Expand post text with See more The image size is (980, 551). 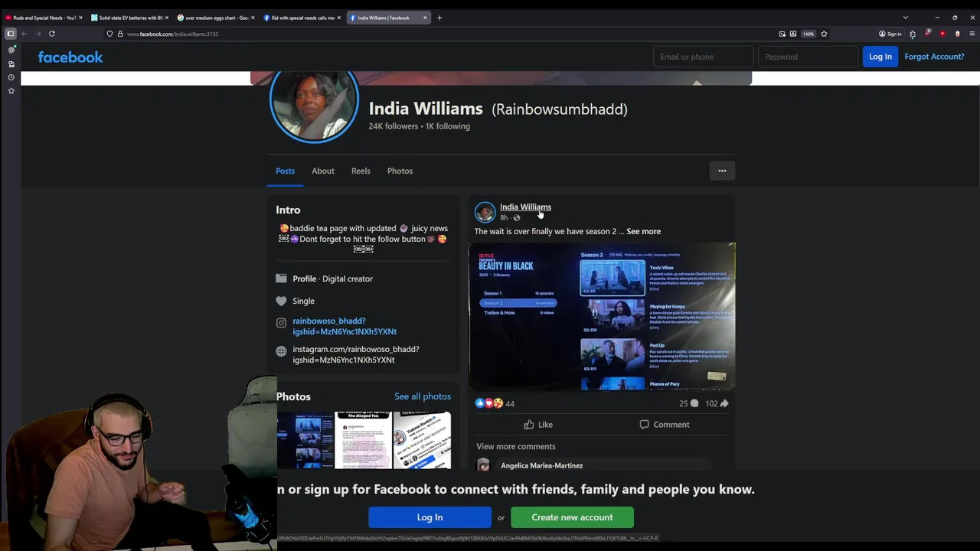point(643,231)
